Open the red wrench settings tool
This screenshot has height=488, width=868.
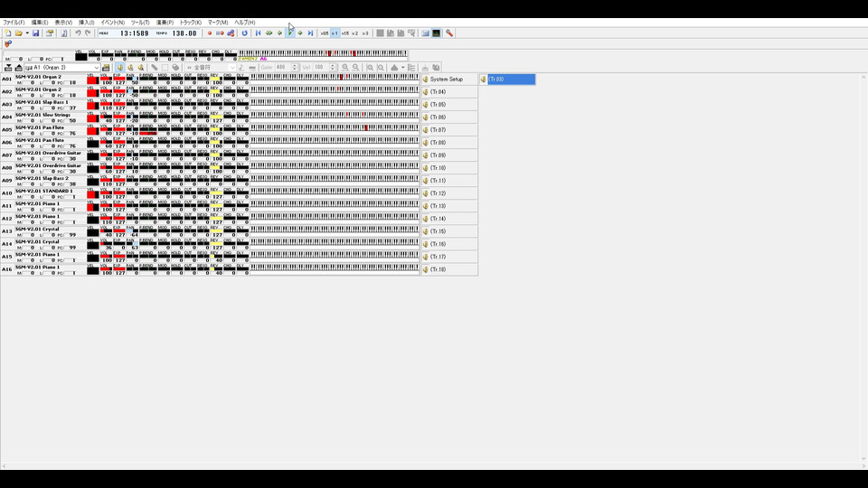[449, 33]
